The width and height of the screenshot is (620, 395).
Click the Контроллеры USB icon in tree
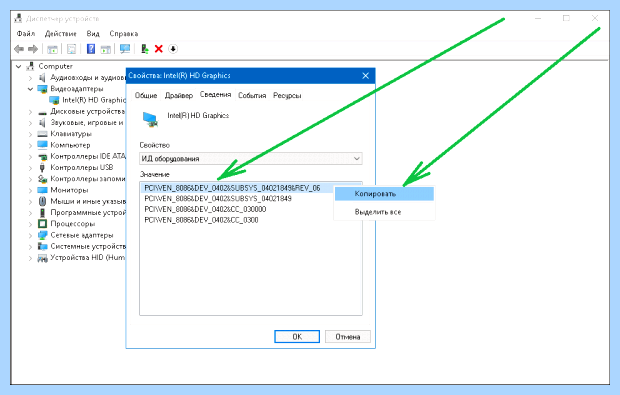tap(42, 168)
